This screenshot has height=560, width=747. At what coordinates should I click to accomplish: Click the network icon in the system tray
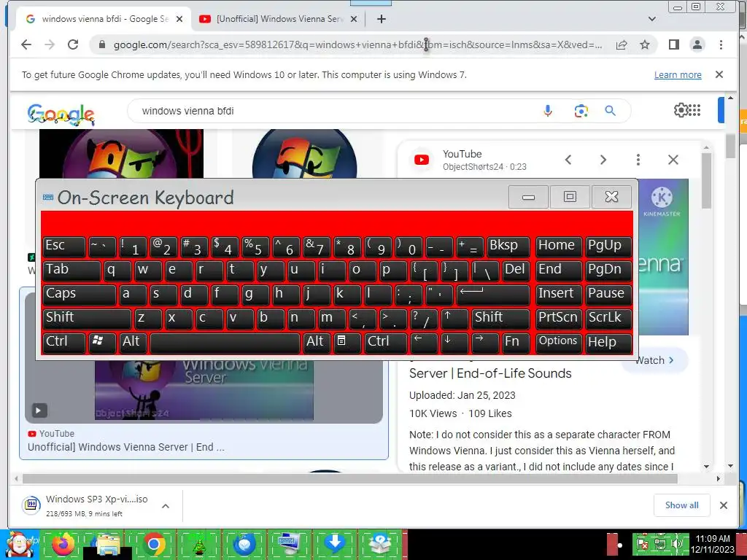pyautogui.click(x=659, y=544)
